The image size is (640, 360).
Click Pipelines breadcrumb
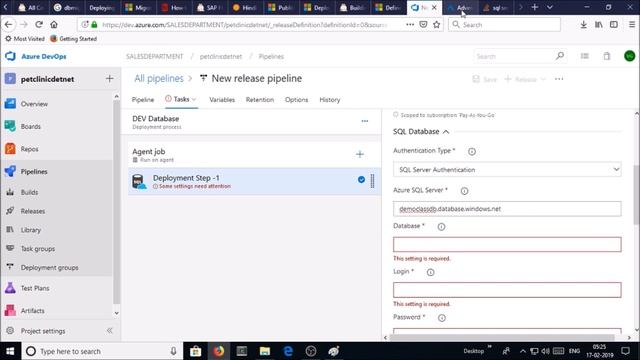271,56
